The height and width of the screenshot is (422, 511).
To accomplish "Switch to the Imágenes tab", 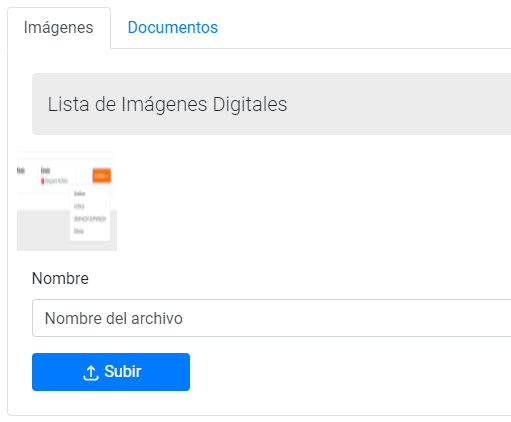I will (x=59, y=28).
